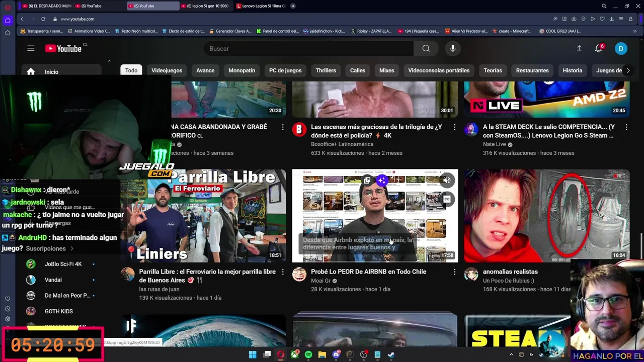The image size is (644, 362).
Task: Open Parrilla Libre Liniers thumbnail
Action: pyautogui.click(x=203, y=216)
